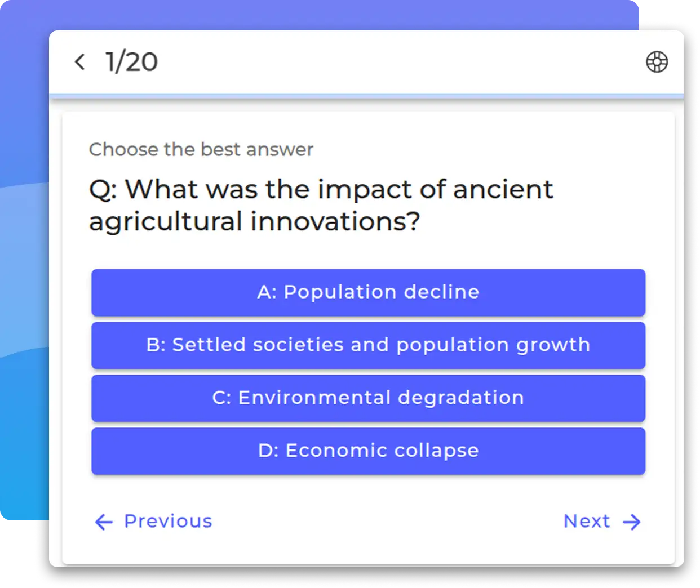The width and height of the screenshot is (700, 588).
Task: Click the "Choose the best answer" instruction
Action: [201, 150]
